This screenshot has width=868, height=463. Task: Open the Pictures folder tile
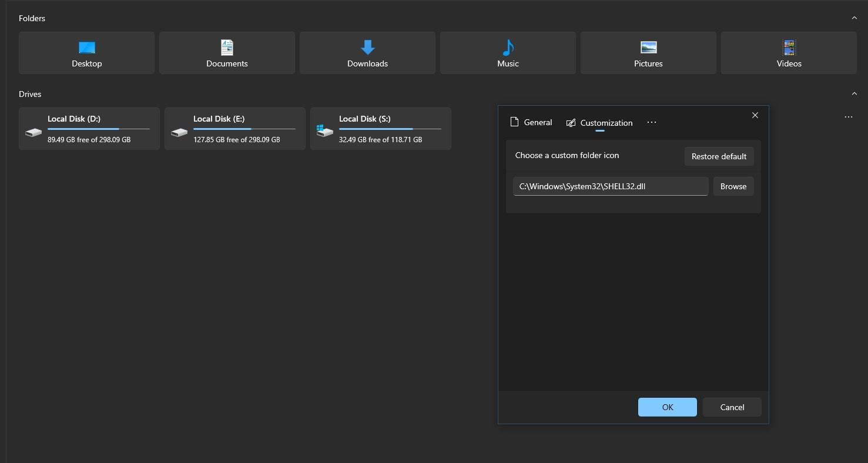[648, 53]
